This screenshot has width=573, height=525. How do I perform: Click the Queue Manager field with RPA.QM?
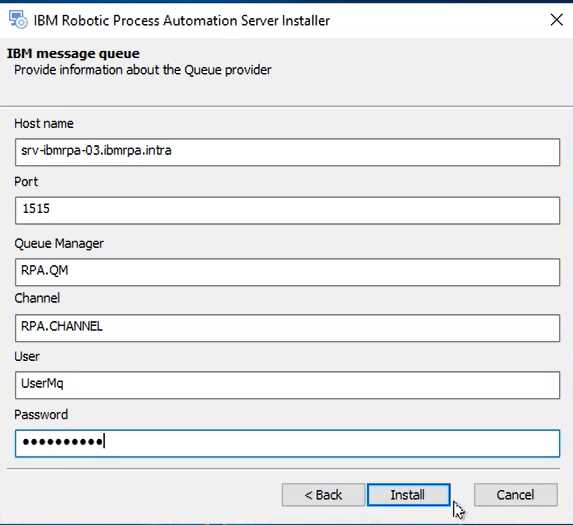click(287, 272)
